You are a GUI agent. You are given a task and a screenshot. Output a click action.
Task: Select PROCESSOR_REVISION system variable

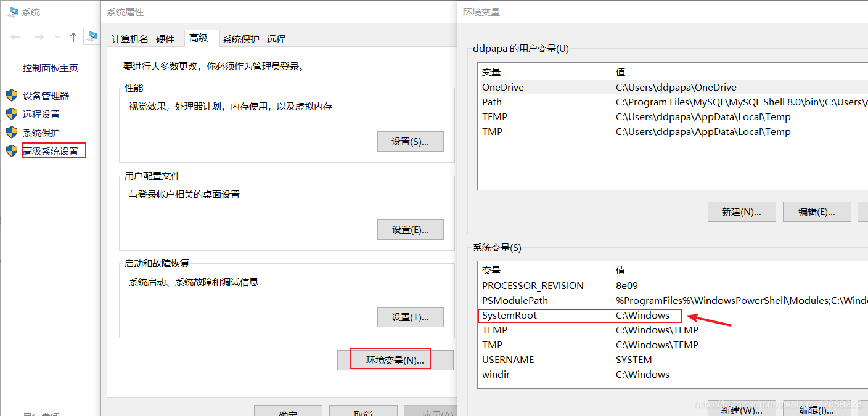673,286
